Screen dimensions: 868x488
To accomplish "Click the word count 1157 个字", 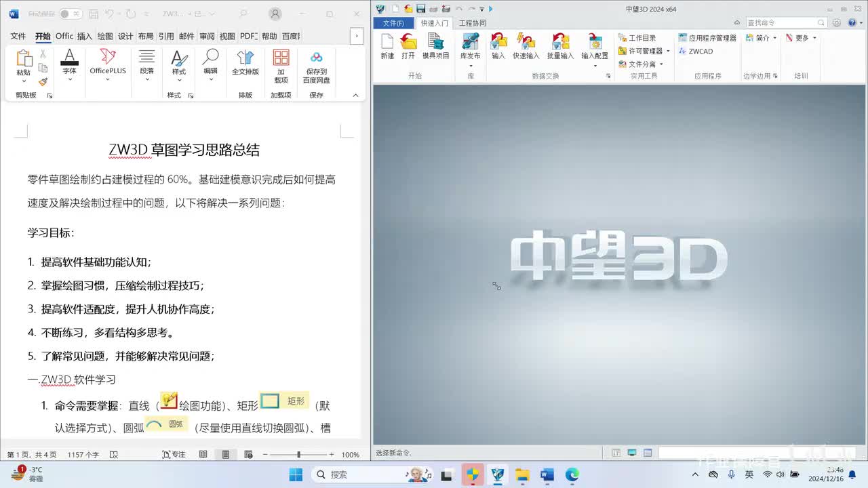I will click(83, 454).
